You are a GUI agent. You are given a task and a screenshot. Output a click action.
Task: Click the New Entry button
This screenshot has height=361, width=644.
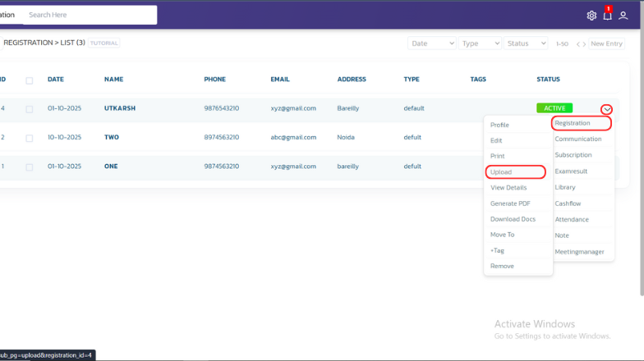point(606,43)
